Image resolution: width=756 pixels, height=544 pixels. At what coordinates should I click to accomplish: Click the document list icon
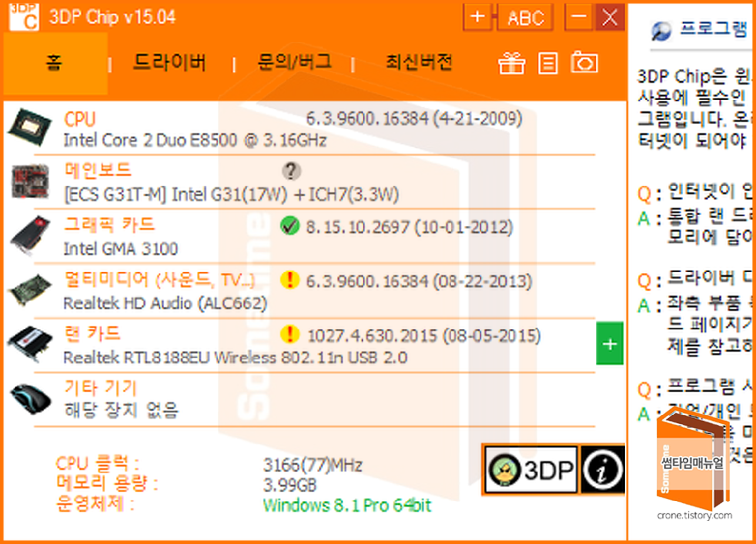pyautogui.click(x=548, y=64)
